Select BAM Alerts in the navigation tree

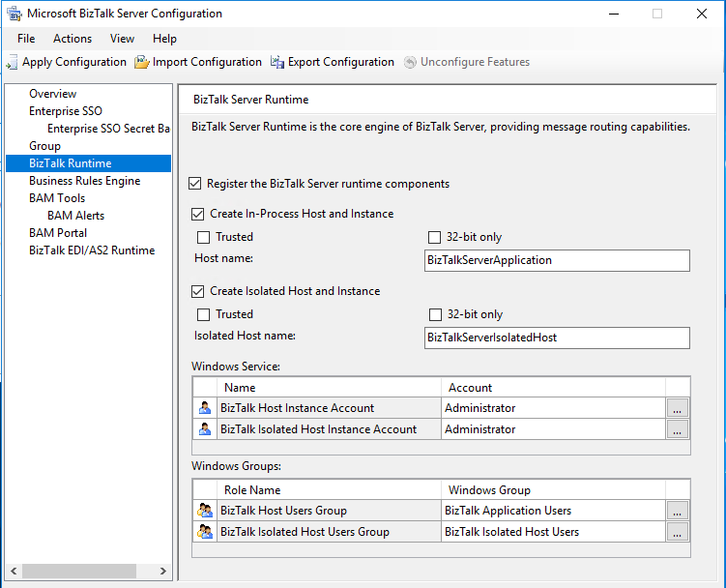tap(75, 216)
